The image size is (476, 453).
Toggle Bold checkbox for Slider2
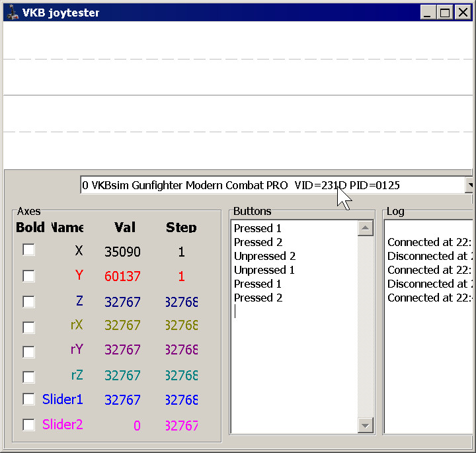[28, 425]
